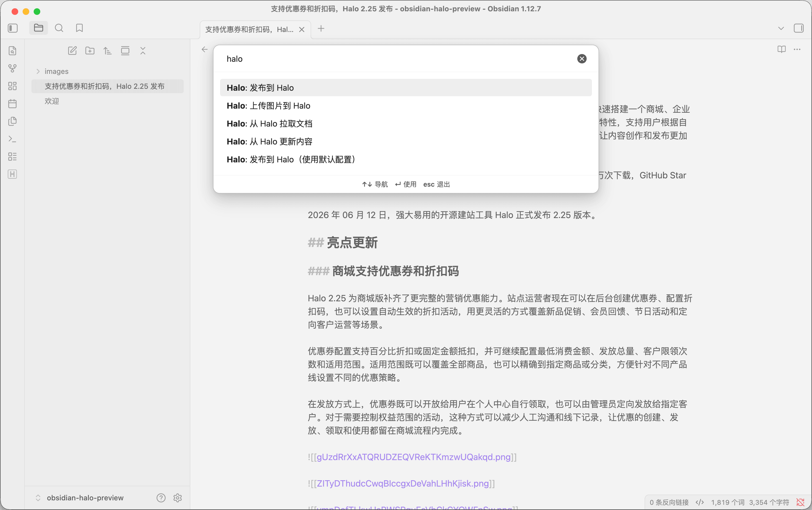This screenshot has height=510, width=812.
Task: Switch to the 支持优惠券和折扣码 tab
Action: (x=250, y=30)
